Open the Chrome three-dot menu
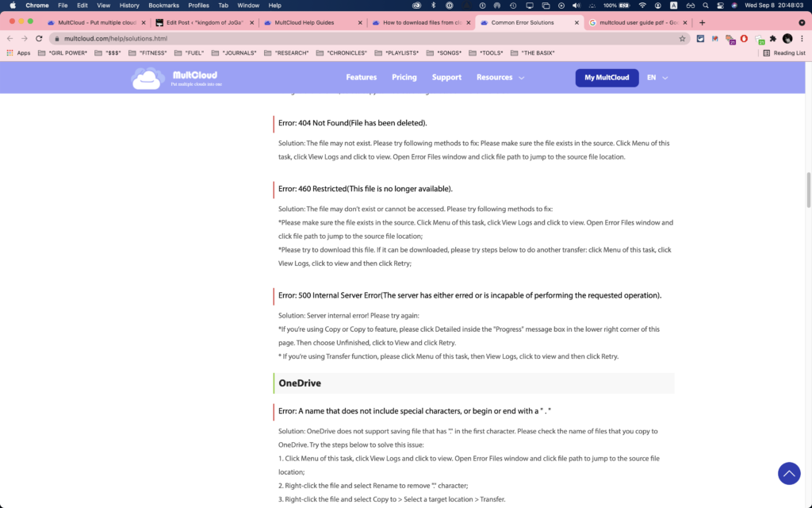 point(802,38)
